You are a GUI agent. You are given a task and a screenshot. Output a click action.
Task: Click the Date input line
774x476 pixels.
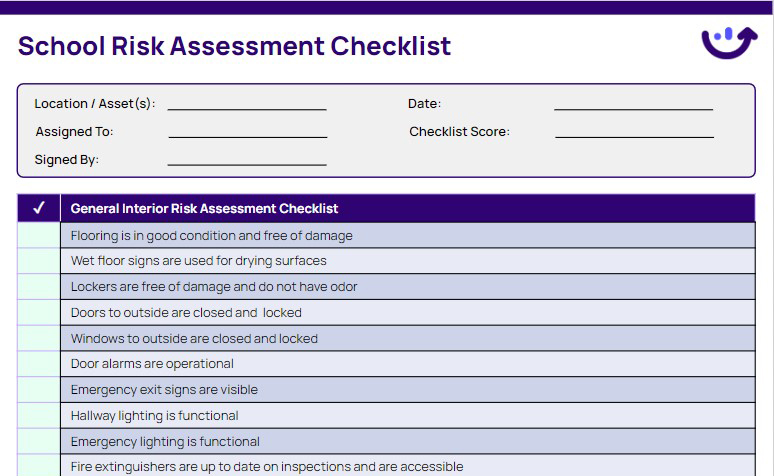click(633, 102)
